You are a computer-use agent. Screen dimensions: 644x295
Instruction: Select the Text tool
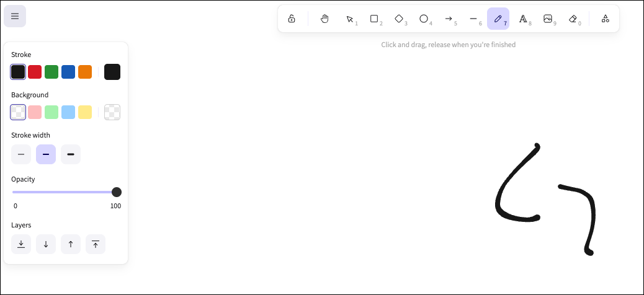523,19
